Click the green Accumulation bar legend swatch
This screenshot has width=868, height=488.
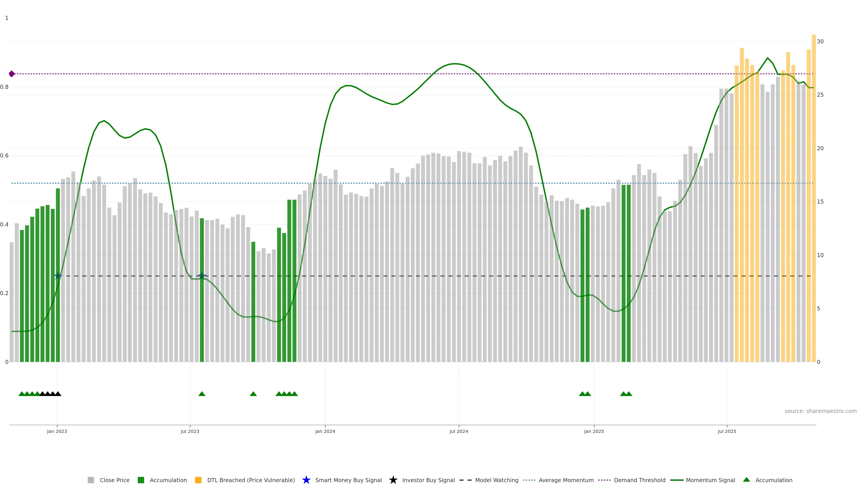pos(141,480)
